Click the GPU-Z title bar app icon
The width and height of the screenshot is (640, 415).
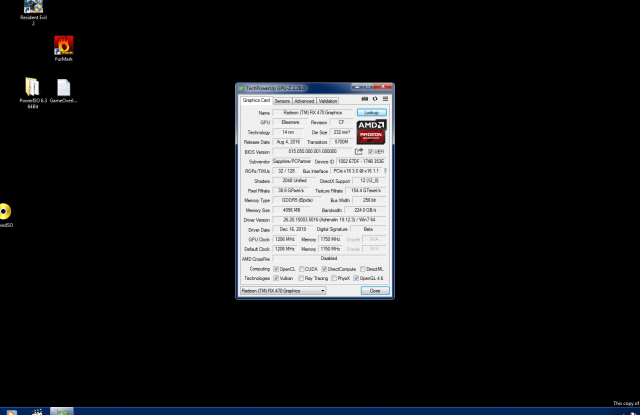(x=242, y=88)
